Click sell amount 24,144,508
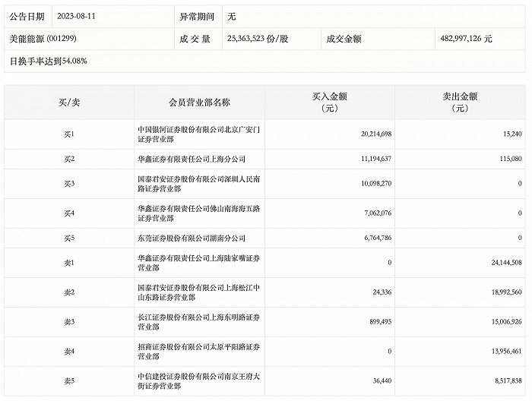This screenshot has width=532, height=401. [x=507, y=263]
